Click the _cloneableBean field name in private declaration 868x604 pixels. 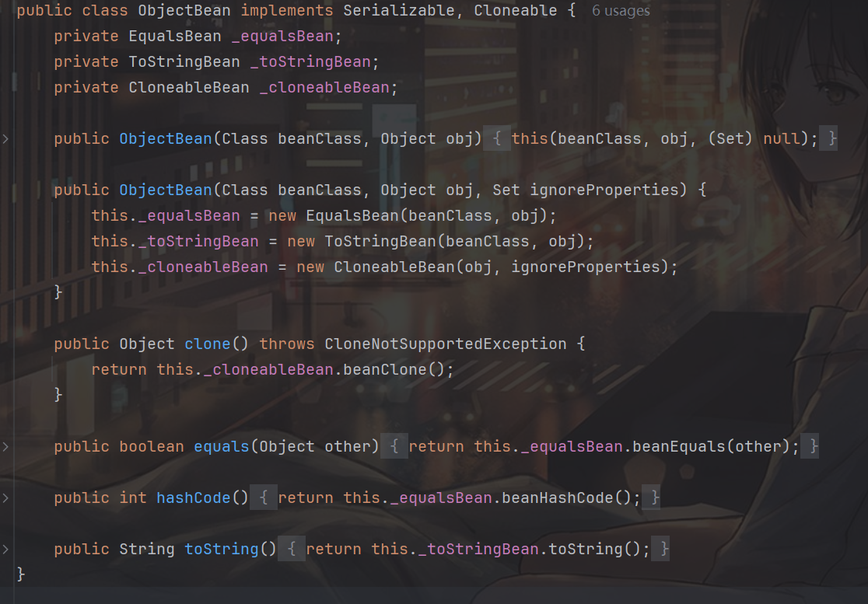[324, 88]
